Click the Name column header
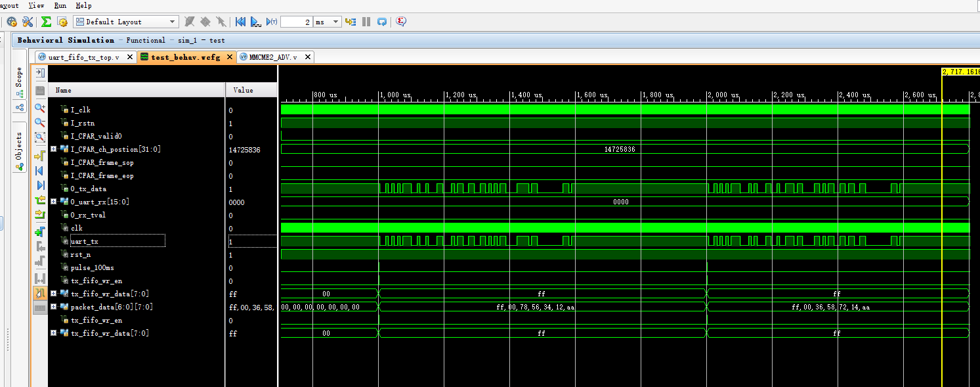 (137, 90)
